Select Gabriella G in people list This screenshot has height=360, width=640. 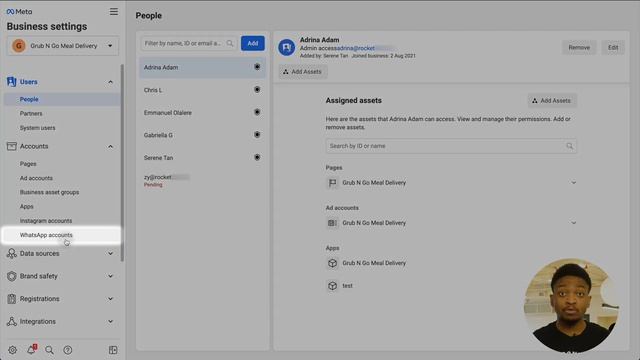[202, 135]
